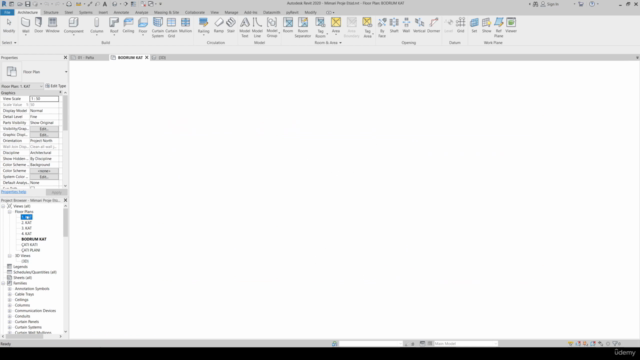The width and height of the screenshot is (640, 360).
Task: Select 2. KAT floor plan
Action: [x=26, y=223]
